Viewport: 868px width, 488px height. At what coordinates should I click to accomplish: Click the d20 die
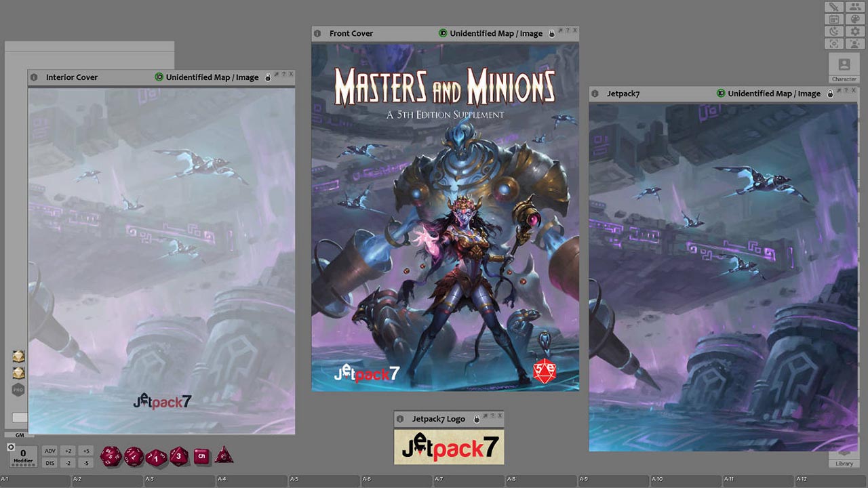pyautogui.click(x=111, y=456)
